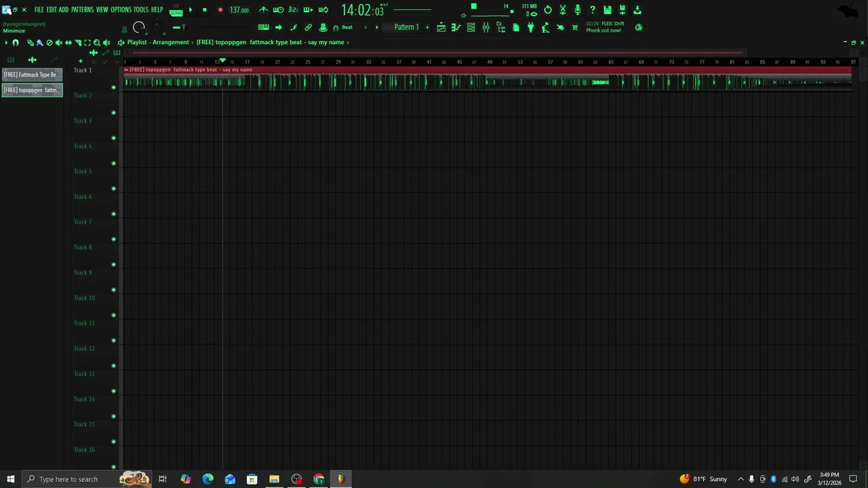The image size is (868, 488).
Task: Click the tempo tapper lamp icon
Action: (x=545, y=27)
